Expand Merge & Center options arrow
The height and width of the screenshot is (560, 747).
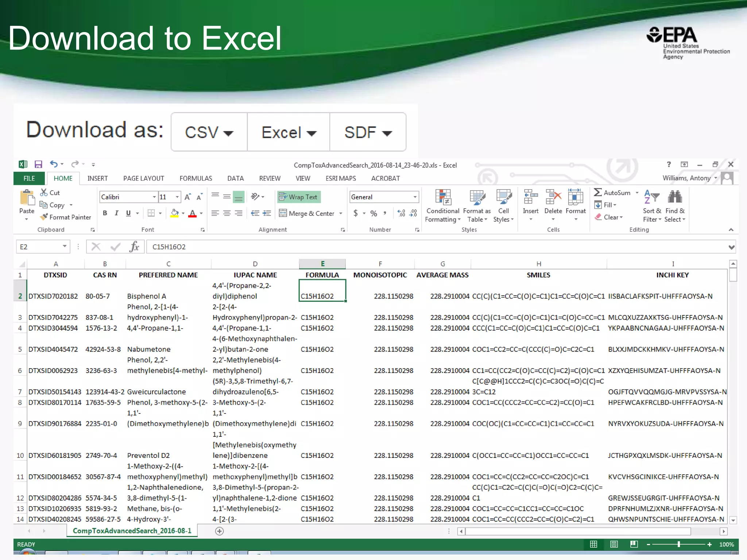[341, 213]
